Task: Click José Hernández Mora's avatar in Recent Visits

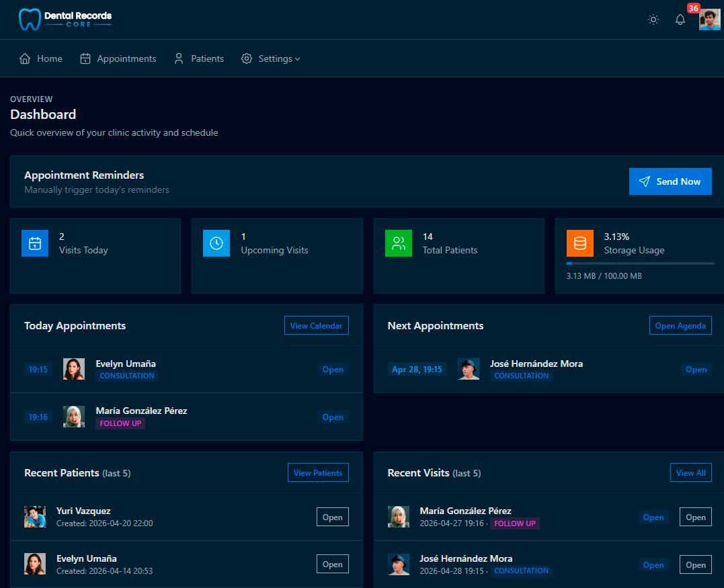Action: pos(399,564)
